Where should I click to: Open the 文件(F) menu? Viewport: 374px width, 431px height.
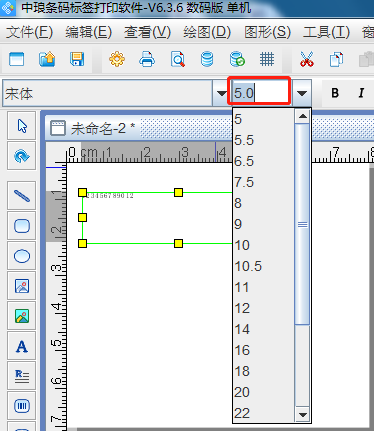pos(29,32)
